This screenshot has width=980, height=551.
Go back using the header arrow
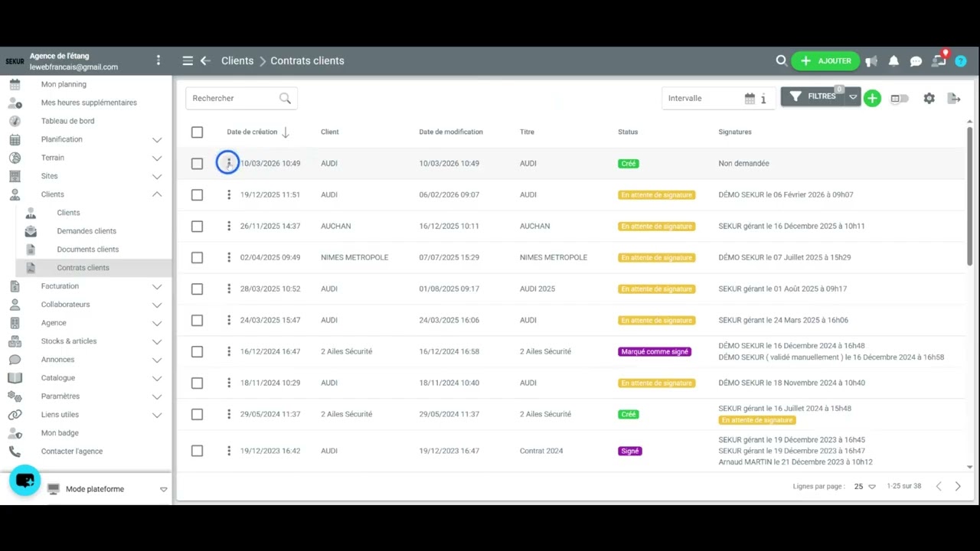[x=205, y=61]
